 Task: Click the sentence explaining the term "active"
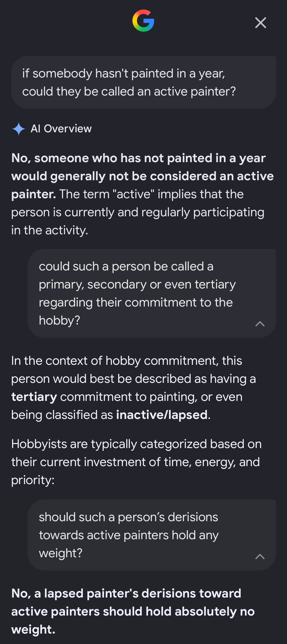tap(138, 212)
